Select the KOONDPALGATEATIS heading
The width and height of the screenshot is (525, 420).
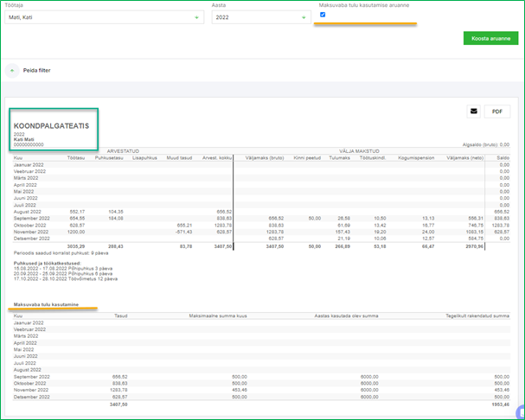51,126
